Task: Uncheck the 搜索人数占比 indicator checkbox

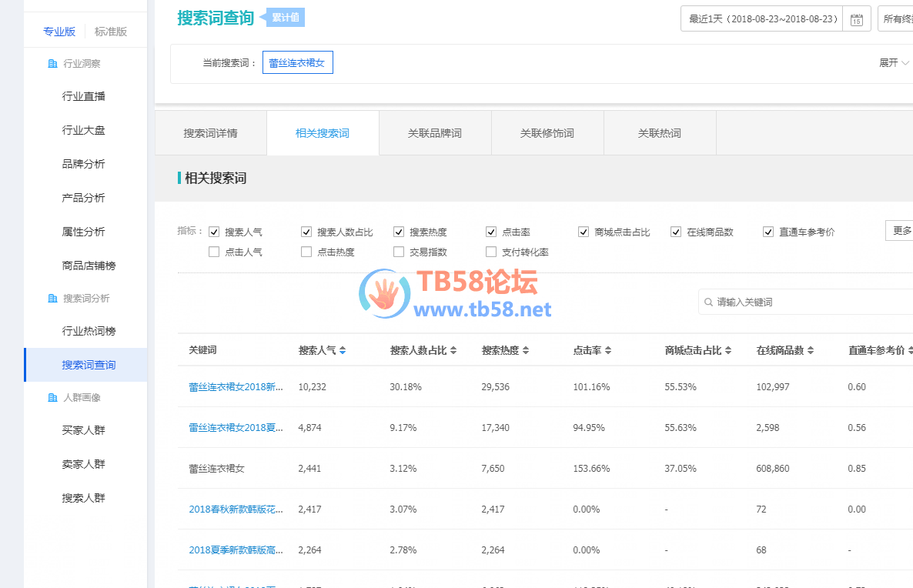Action: [x=306, y=232]
